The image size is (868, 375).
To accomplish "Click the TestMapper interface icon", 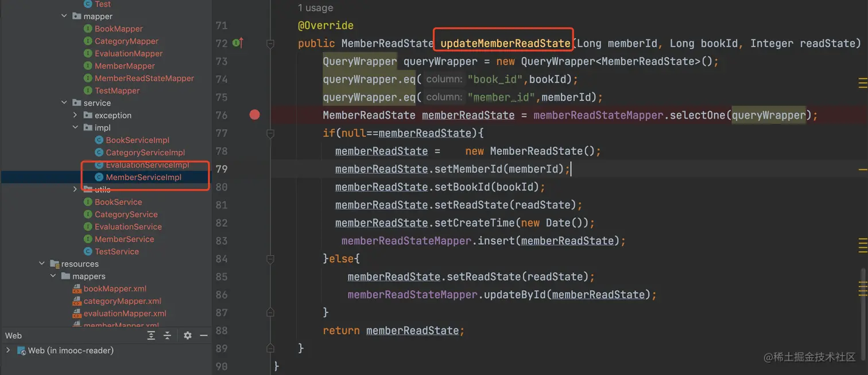I will (x=88, y=91).
